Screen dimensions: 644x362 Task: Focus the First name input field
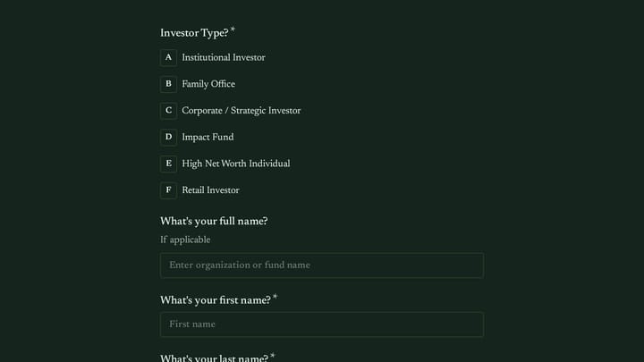(322, 324)
